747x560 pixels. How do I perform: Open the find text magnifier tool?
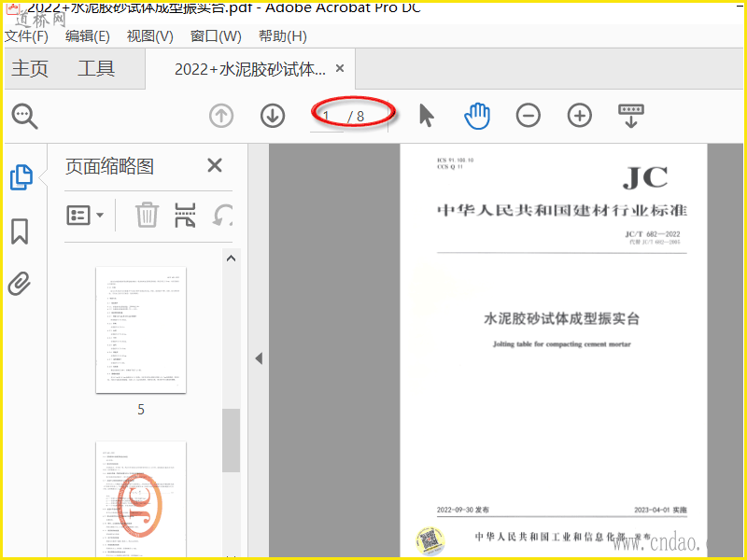click(25, 116)
